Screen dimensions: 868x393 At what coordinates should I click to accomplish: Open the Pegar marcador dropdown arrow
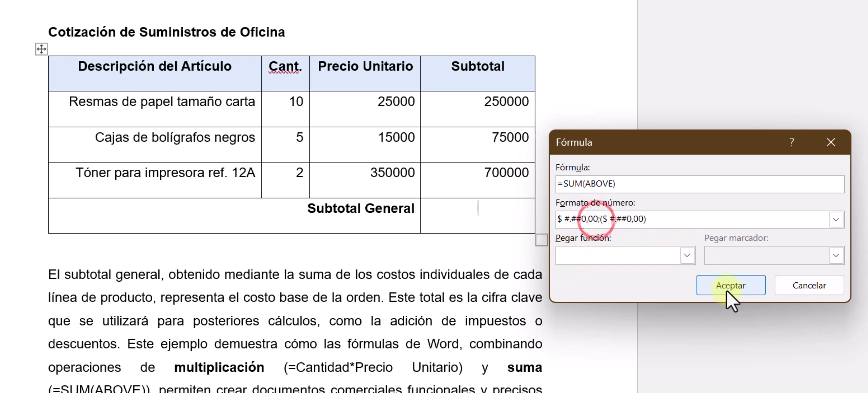pos(836,255)
